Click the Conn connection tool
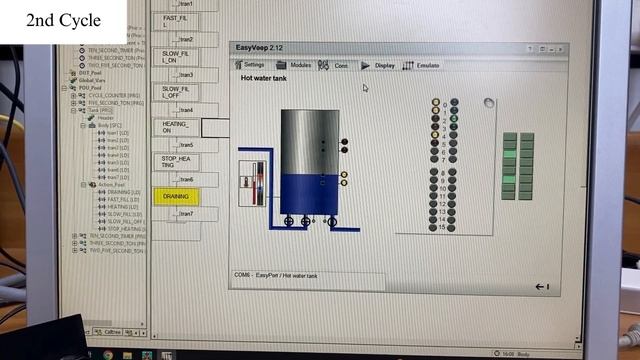 (x=333, y=65)
